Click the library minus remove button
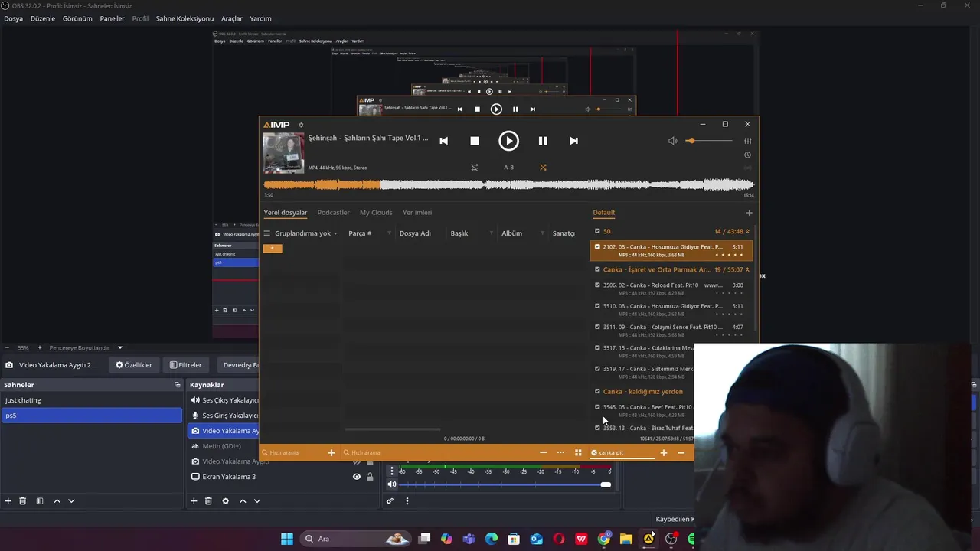 (x=543, y=452)
